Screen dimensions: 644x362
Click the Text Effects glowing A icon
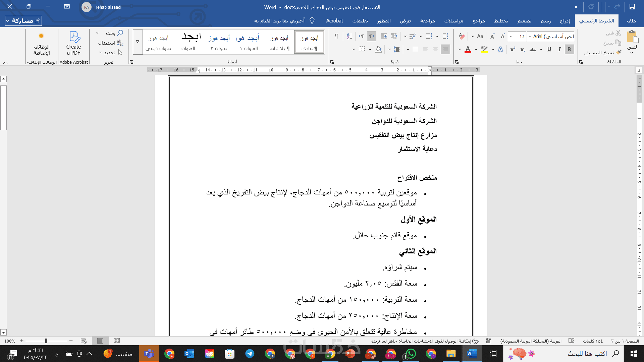pos(500,50)
